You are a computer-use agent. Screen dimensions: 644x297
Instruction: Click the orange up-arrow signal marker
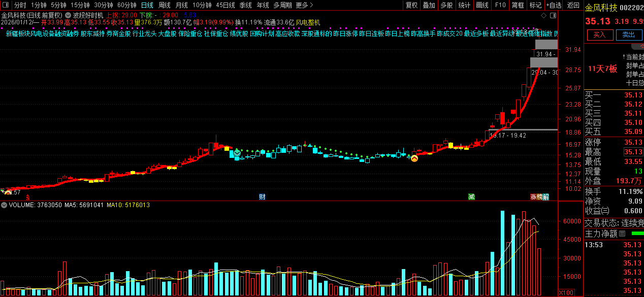[x=414, y=158]
